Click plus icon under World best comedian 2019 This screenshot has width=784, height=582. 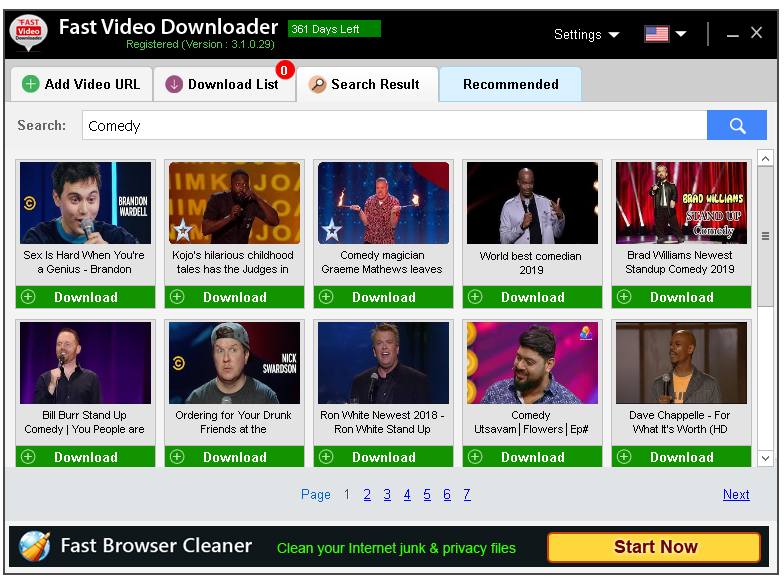[475, 297]
